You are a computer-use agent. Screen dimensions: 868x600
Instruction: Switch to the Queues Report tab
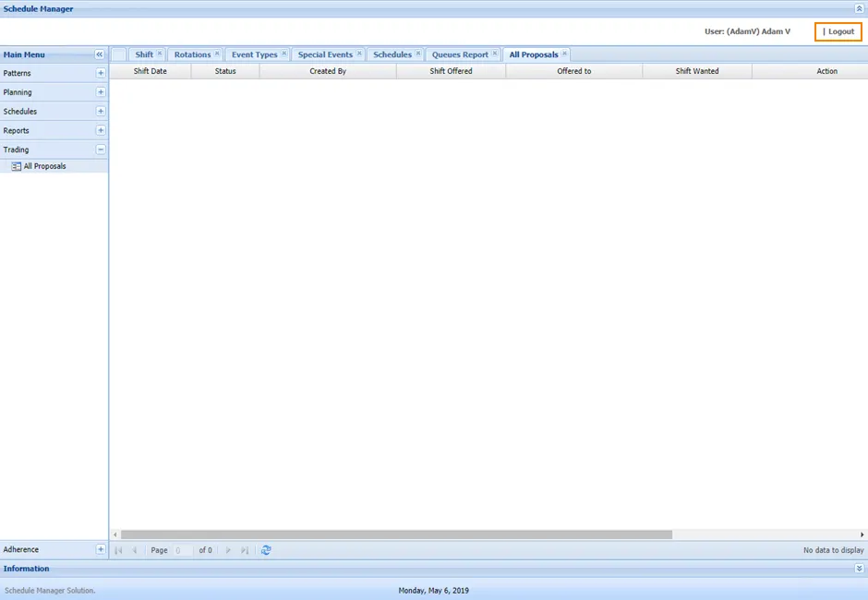pyautogui.click(x=460, y=54)
